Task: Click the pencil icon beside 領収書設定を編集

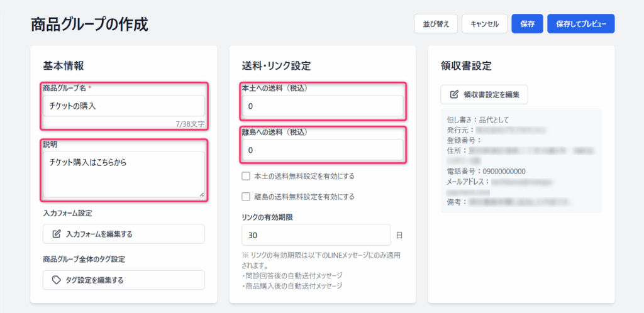Action: coord(454,95)
